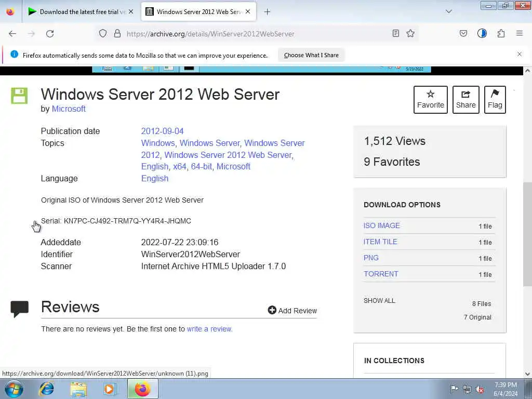532x399 pixels.
Task: Open the write a review link
Action: [210, 329]
